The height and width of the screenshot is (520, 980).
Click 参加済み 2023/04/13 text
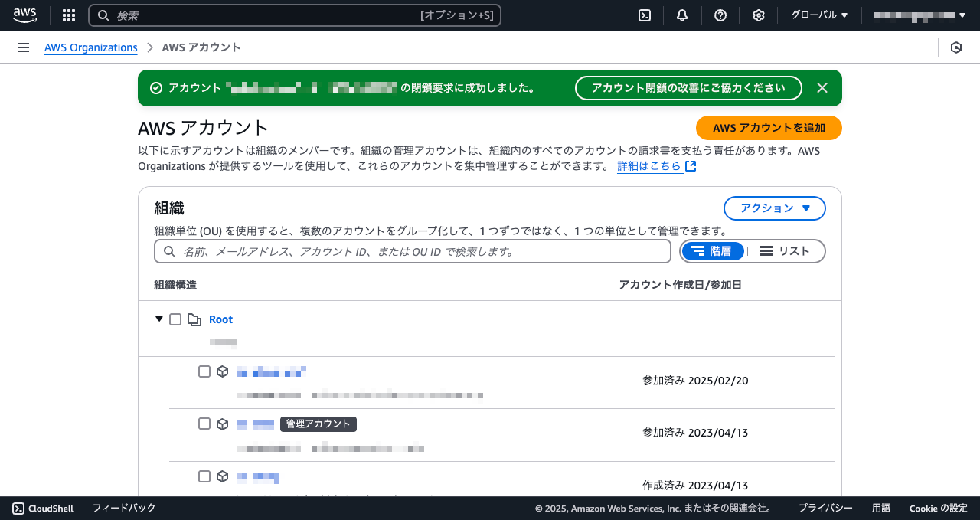point(695,433)
